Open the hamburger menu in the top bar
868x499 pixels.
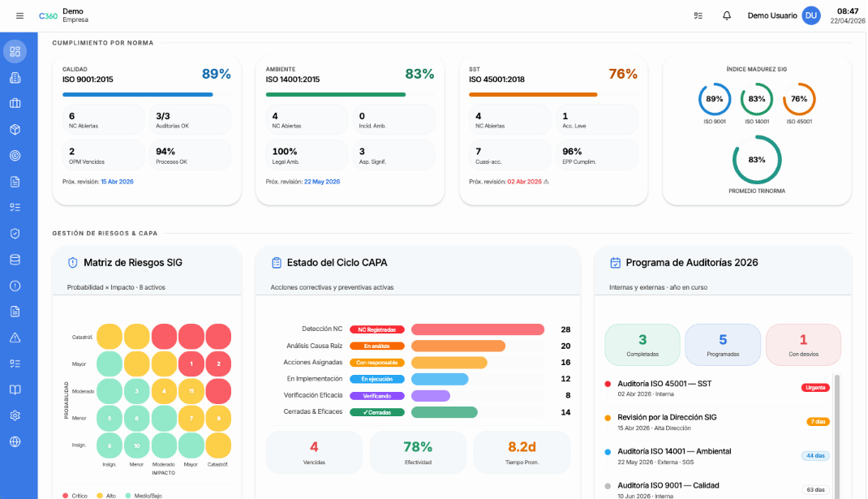point(19,15)
